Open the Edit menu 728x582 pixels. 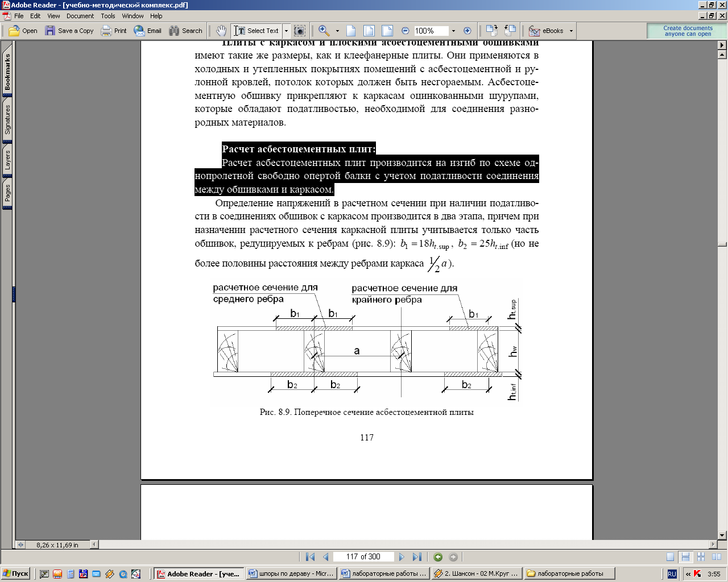(35, 16)
